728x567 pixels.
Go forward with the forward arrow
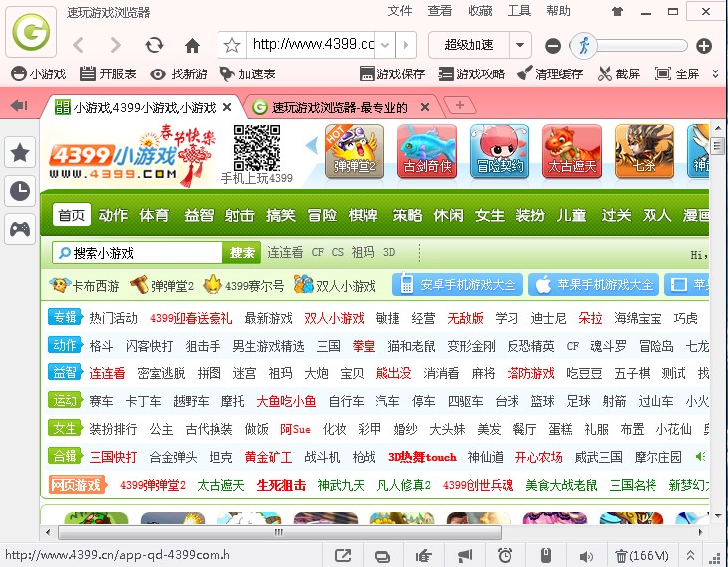click(x=115, y=45)
